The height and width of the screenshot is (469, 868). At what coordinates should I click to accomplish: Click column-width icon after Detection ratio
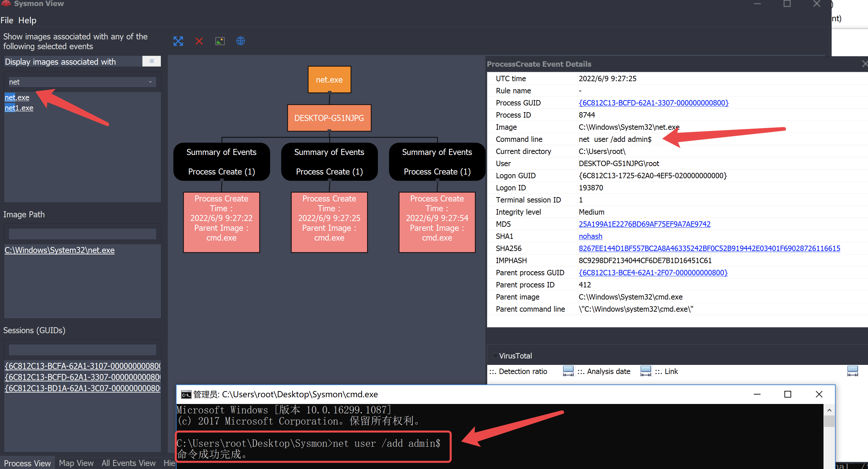pos(568,371)
